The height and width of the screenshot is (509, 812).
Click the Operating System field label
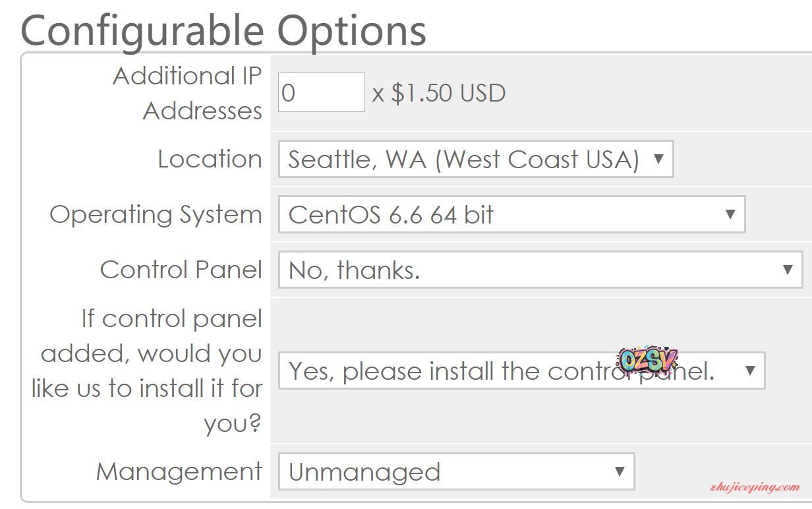pos(156,215)
